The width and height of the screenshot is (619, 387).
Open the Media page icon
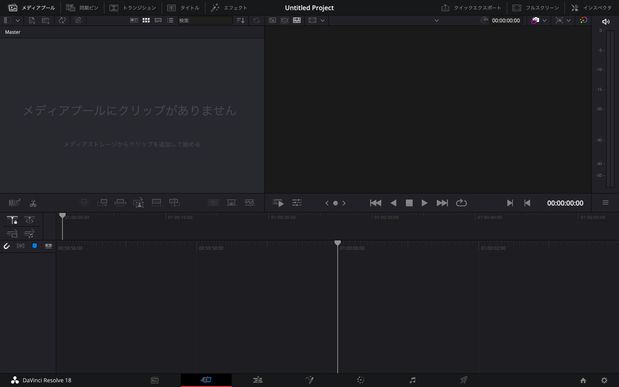pos(155,380)
